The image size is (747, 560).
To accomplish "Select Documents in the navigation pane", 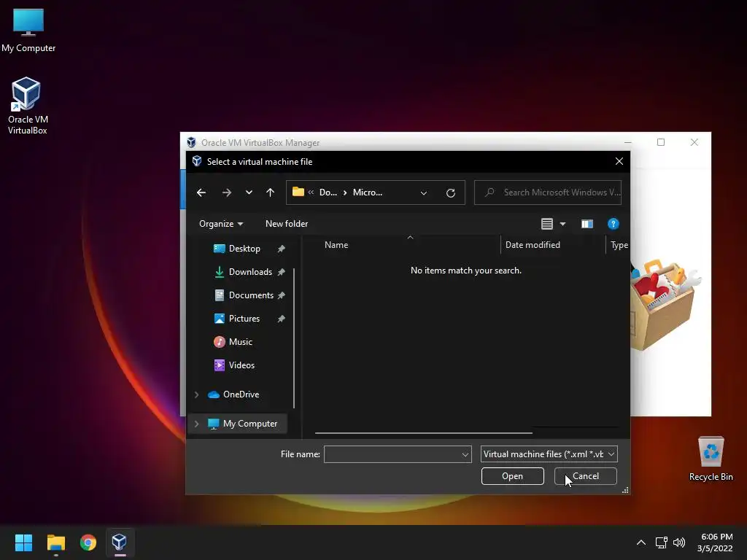I will point(251,295).
